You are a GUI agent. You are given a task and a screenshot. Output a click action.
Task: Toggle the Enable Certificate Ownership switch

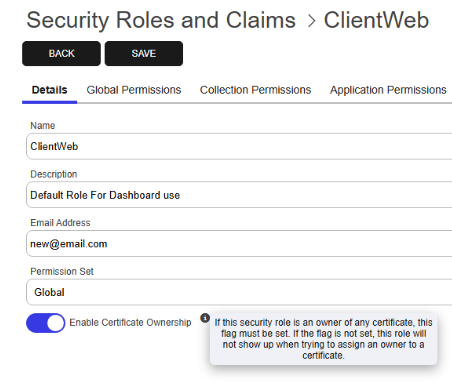coord(46,323)
